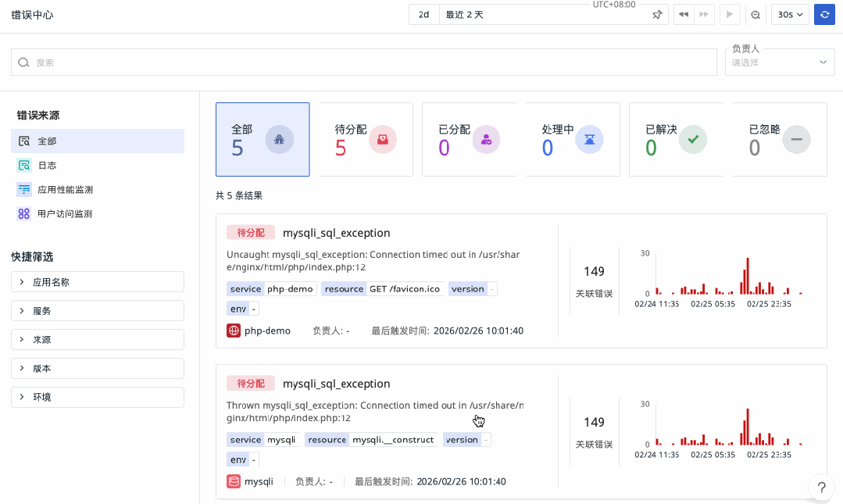
Task: Expand the 应用名称 quick filter
Action: (97, 281)
